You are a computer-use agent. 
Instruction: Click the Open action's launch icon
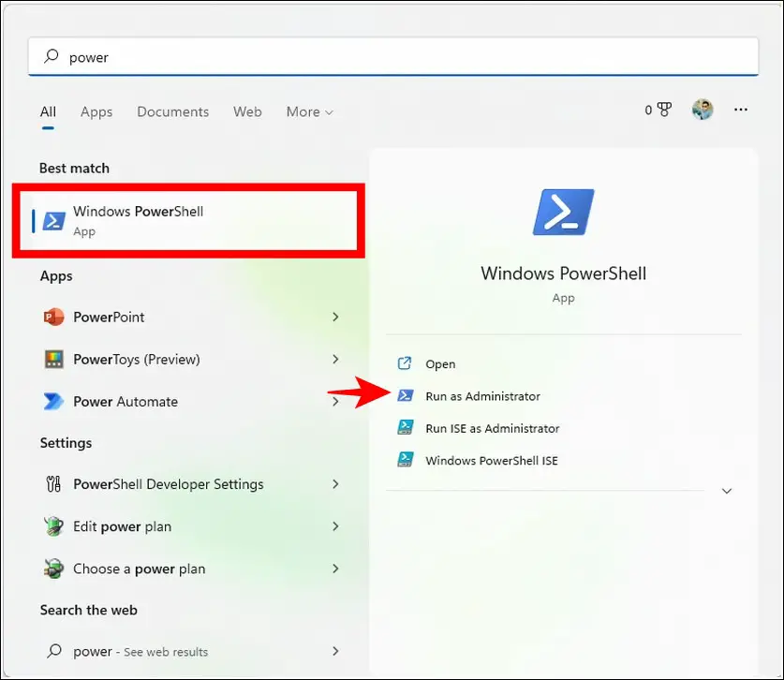[x=405, y=363]
